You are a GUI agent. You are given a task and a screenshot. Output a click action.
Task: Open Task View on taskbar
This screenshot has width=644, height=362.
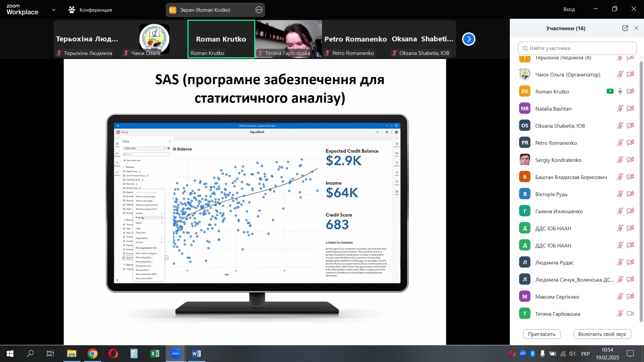pyautogui.click(x=50, y=354)
